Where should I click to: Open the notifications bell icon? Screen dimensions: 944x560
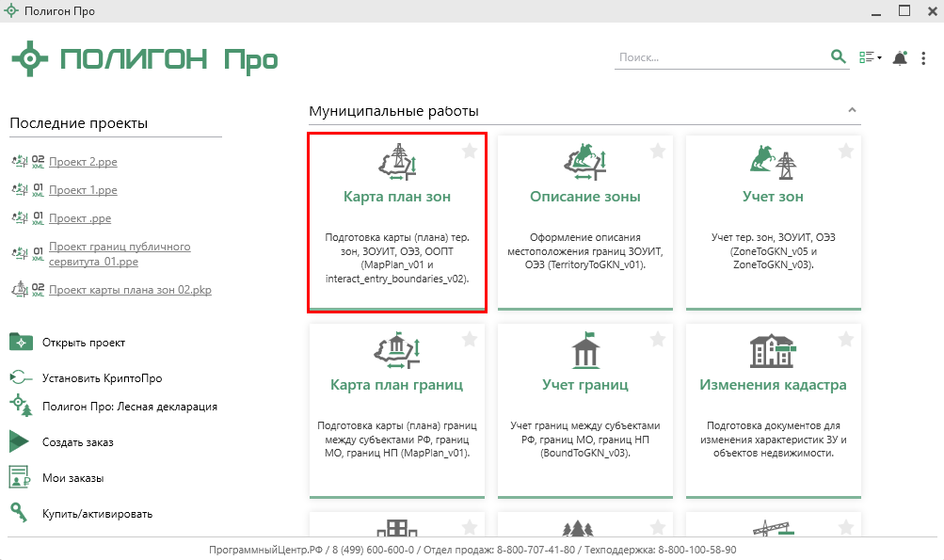click(x=900, y=58)
